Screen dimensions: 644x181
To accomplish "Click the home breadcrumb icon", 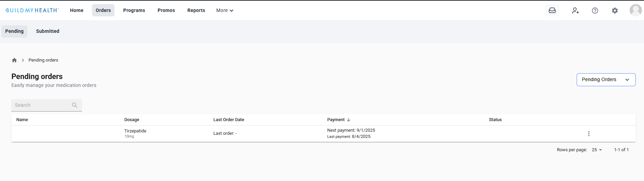I will (x=14, y=60).
